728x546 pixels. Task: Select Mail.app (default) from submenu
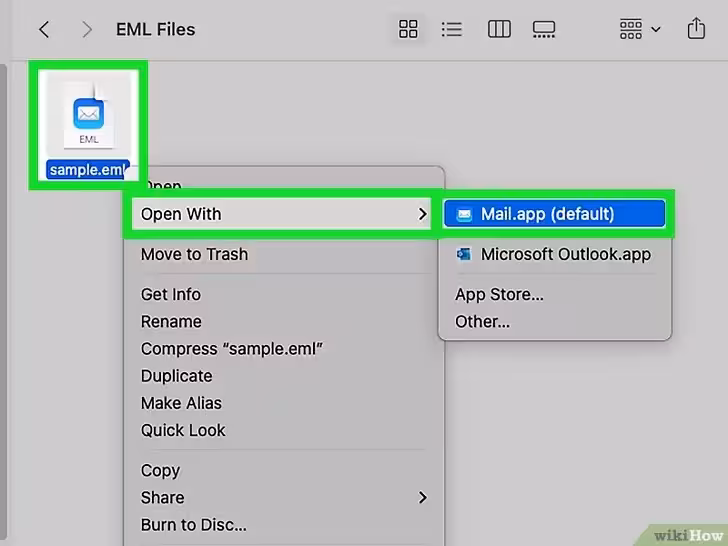(x=554, y=214)
